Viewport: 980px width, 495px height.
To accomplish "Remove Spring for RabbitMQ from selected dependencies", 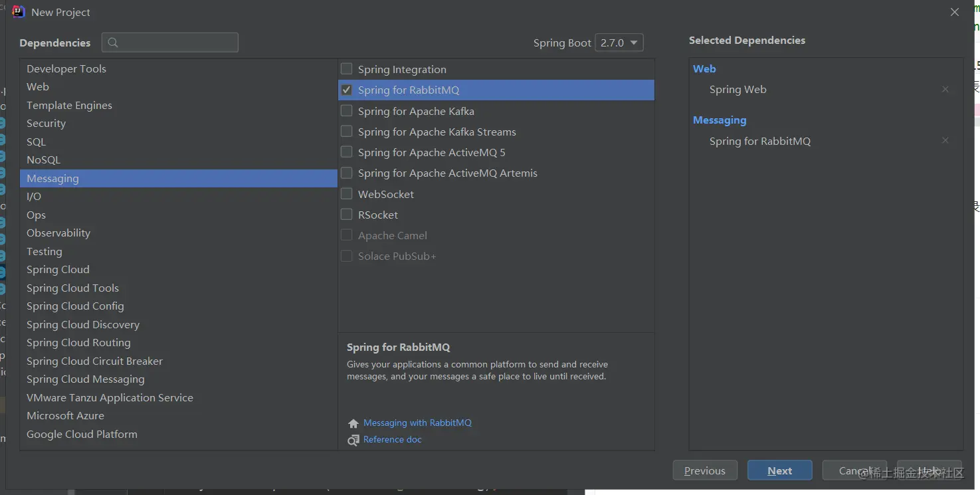I will pos(945,140).
